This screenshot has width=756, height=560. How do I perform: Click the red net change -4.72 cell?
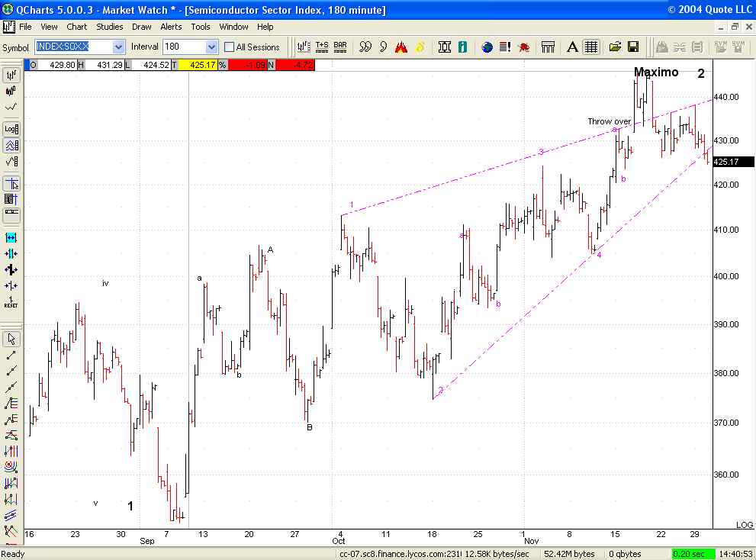click(x=294, y=65)
